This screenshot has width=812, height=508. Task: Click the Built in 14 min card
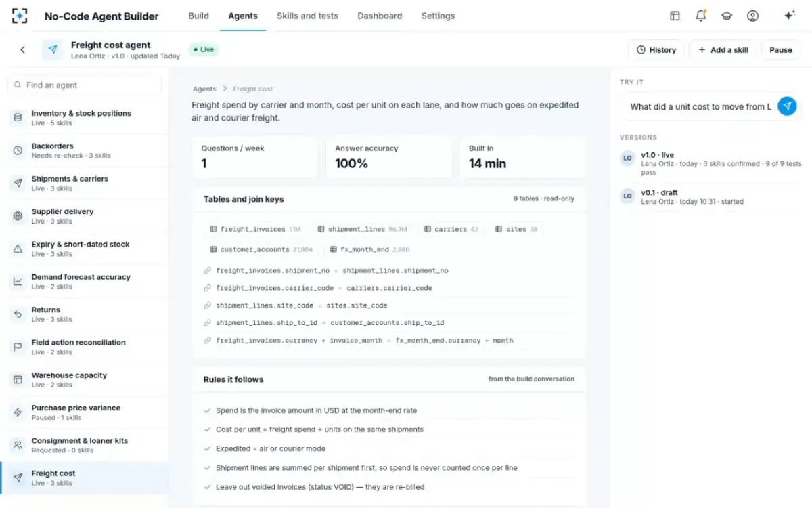coord(522,157)
